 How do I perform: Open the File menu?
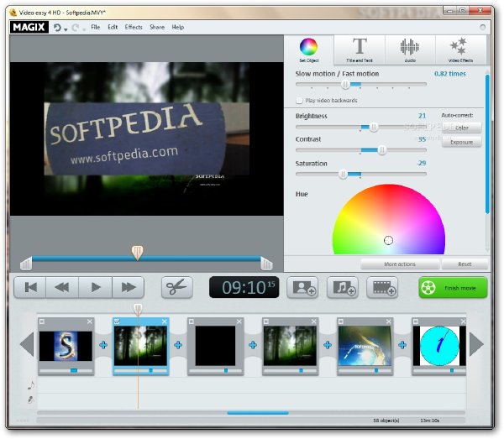pyautogui.click(x=96, y=27)
